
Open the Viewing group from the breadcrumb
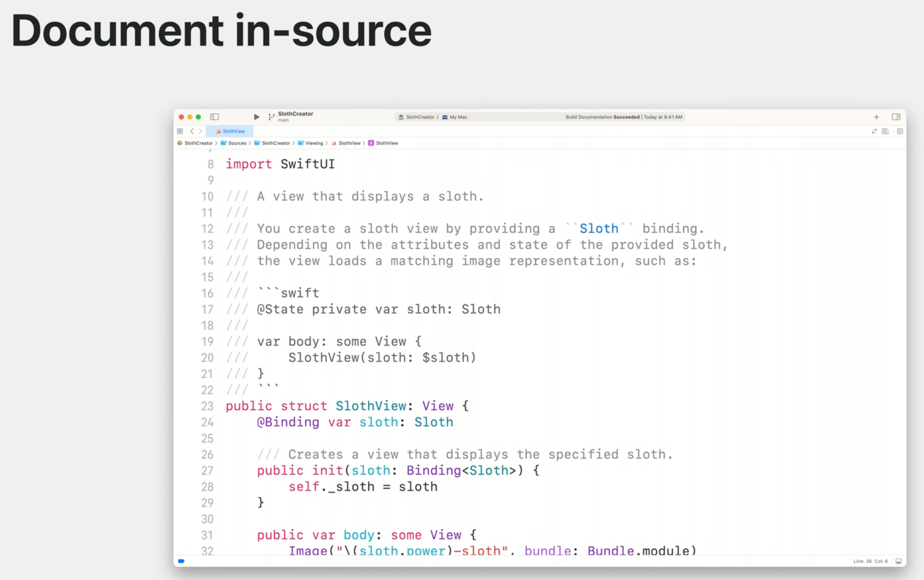coord(314,143)
